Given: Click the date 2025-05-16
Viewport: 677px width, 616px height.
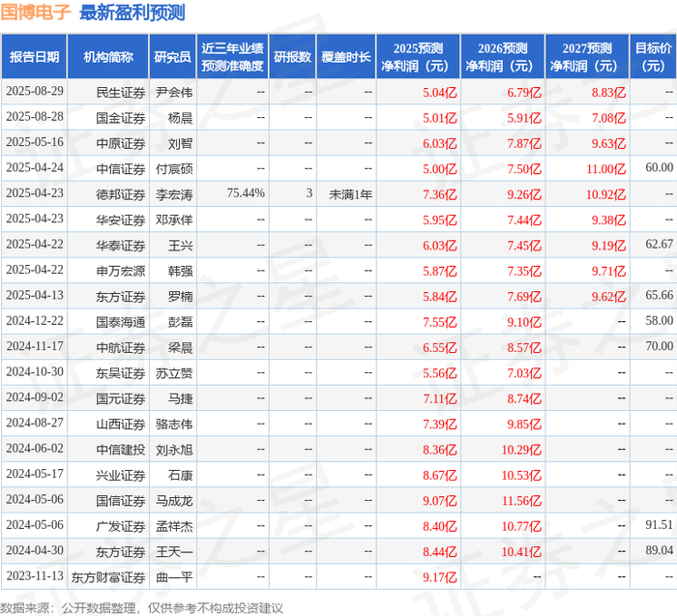Looking at the screenshot, I should [35, 142].
